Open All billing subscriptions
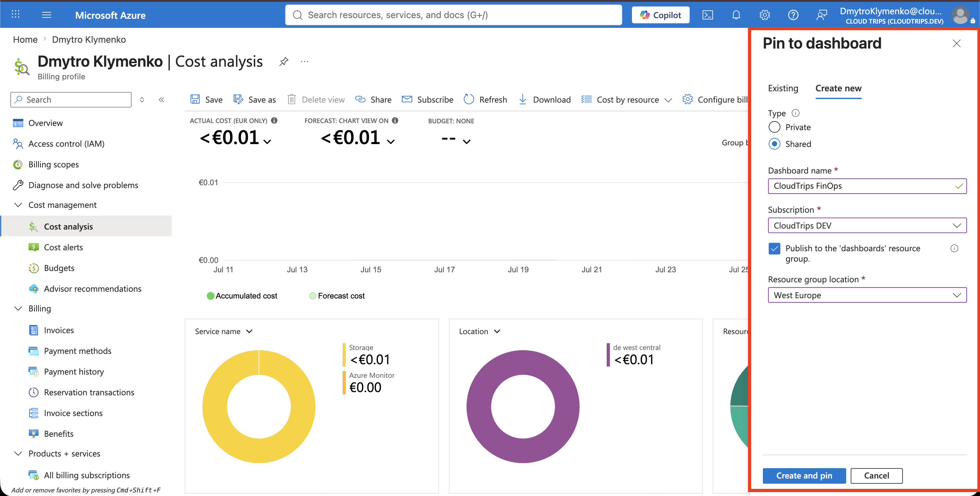The height and width of the screenshot is (496, 980). [x=86, y=475]
